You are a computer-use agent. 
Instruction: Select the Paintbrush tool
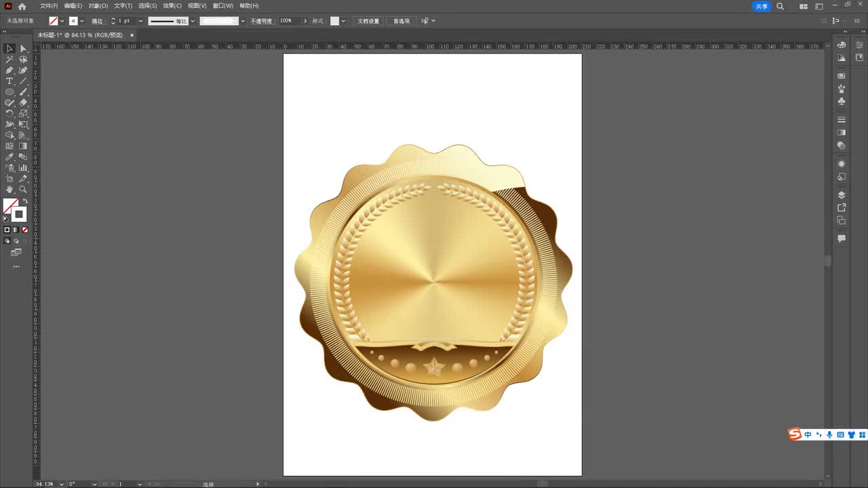tap(23, 92)
